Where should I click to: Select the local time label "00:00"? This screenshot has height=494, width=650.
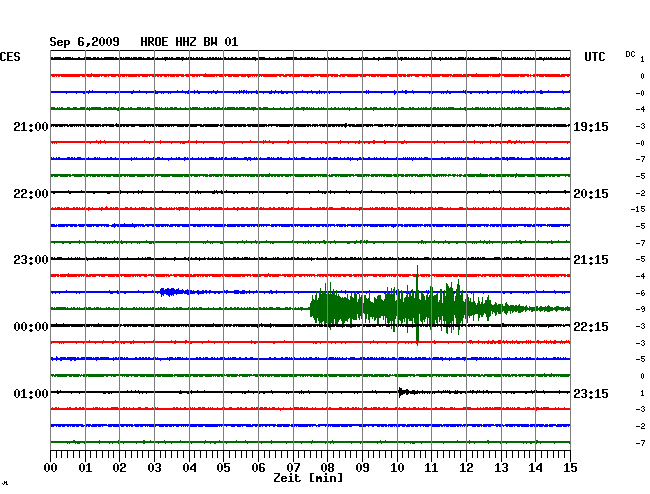tap(31, 327)
